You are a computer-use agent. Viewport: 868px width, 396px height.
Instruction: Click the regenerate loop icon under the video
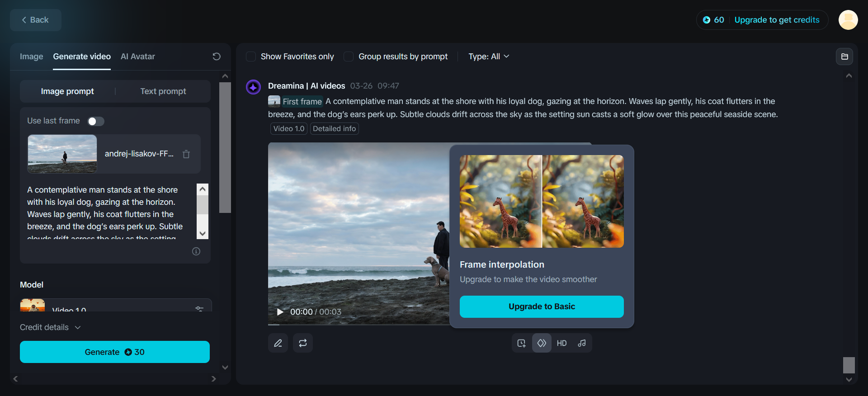[x=303, y=343]
